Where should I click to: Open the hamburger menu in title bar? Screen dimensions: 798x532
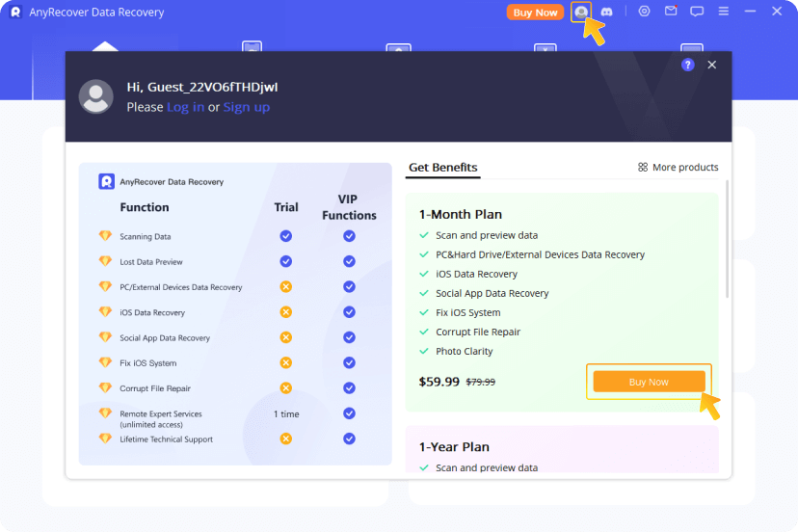[x=724, y=12]
